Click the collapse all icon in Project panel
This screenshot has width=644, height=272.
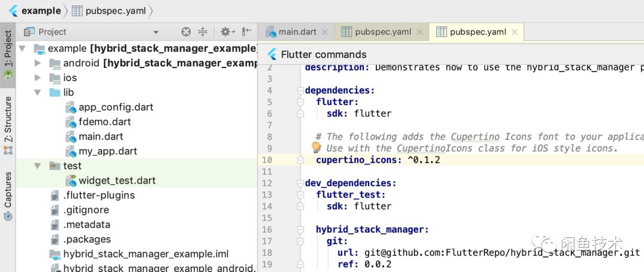tap(203, 32)
